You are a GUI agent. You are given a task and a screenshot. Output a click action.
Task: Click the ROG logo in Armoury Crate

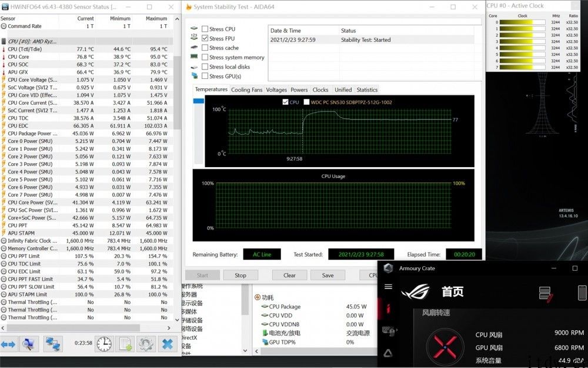[416, 291]
